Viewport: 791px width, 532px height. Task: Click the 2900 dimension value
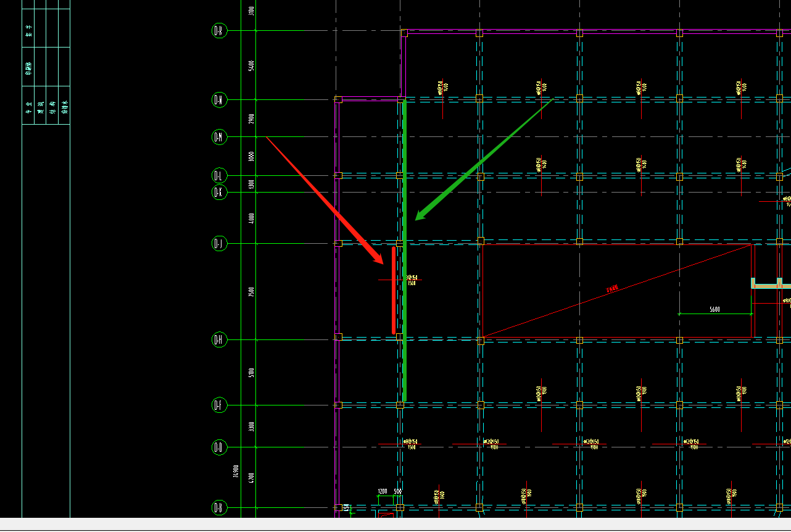pyautogui.click(x=252, y=118)
